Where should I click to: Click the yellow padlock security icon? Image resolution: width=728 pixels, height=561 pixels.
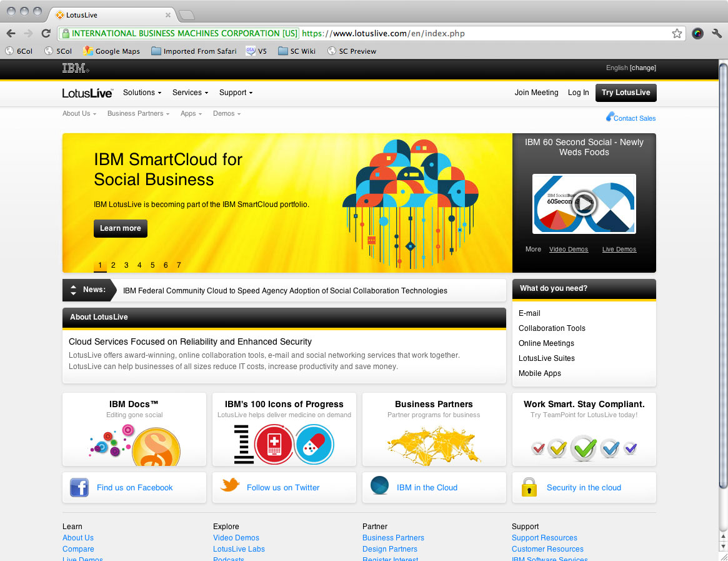point(529,487)
